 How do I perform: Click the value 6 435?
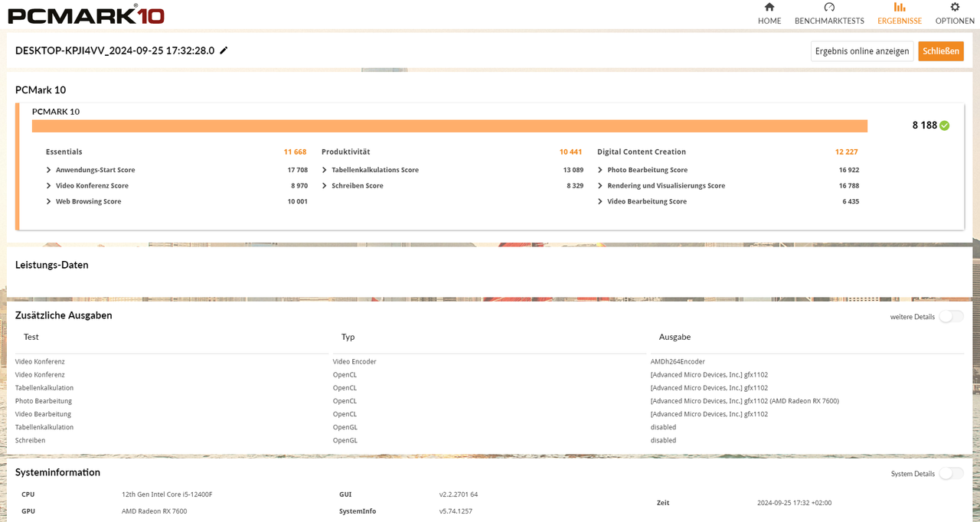[x=851, y=201]
